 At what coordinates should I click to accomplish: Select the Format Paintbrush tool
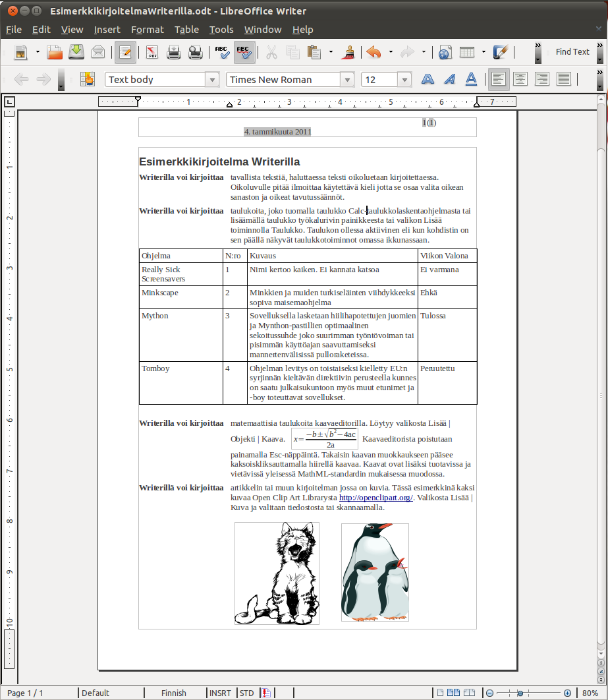tap(348, 52)
